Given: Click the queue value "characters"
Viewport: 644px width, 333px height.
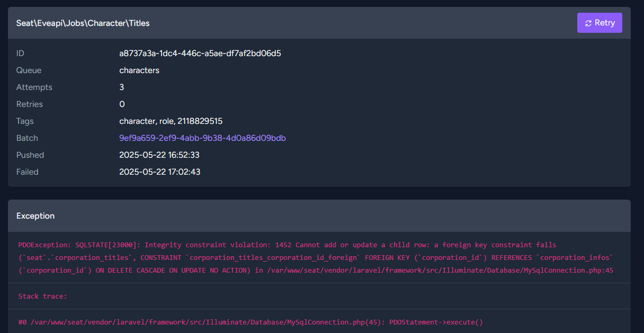Looking at the screenshot, I should pyautogui.click(x=139, y=70).
